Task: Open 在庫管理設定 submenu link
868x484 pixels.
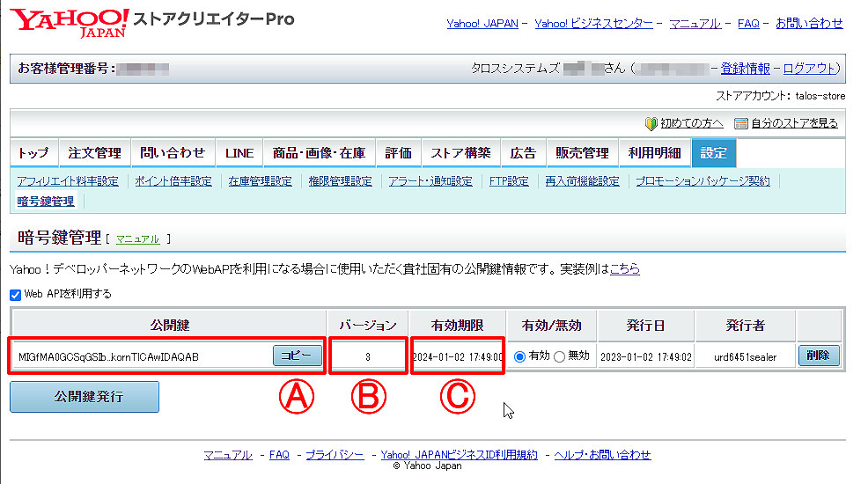Action: 261,181
